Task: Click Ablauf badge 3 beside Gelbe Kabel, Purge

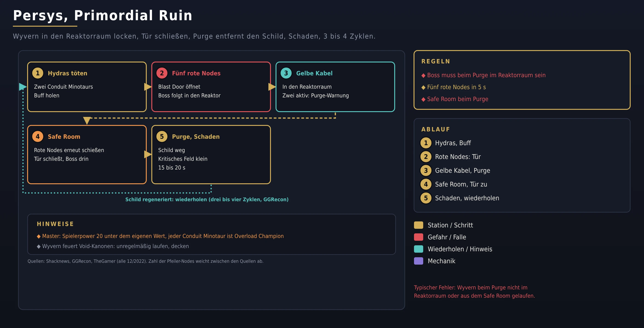Action: point(426,170)
